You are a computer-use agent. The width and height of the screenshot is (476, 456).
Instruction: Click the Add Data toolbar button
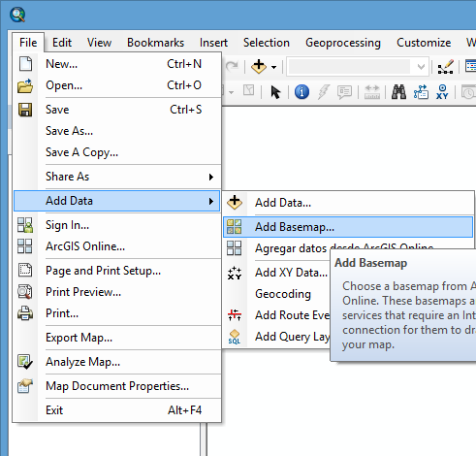click(259, 67)
